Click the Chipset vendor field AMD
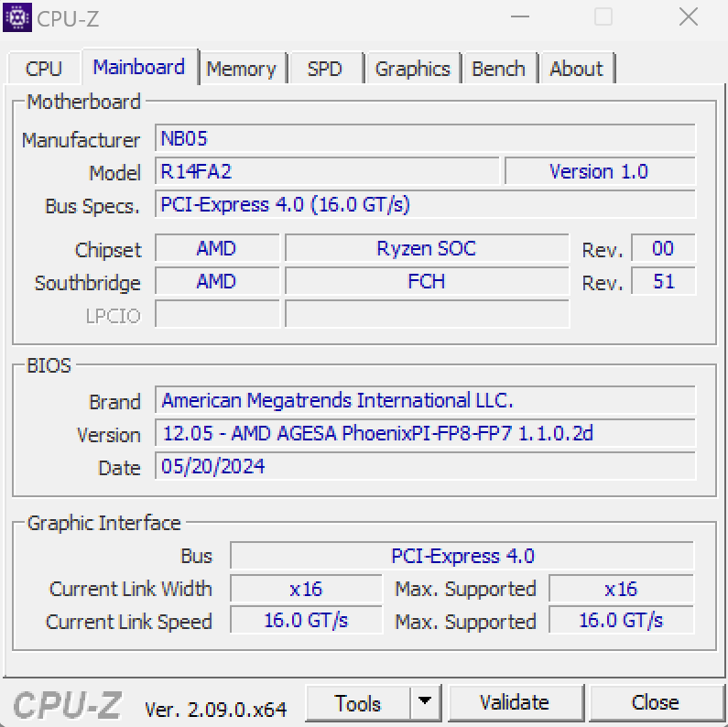This screenshot has height=727, width=728. coord(217,248)
